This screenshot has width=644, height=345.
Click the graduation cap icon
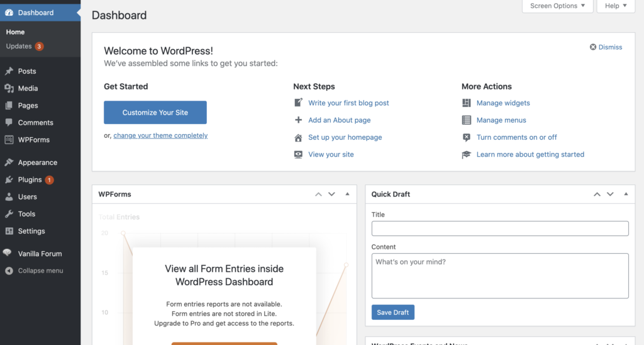point(467,155)
